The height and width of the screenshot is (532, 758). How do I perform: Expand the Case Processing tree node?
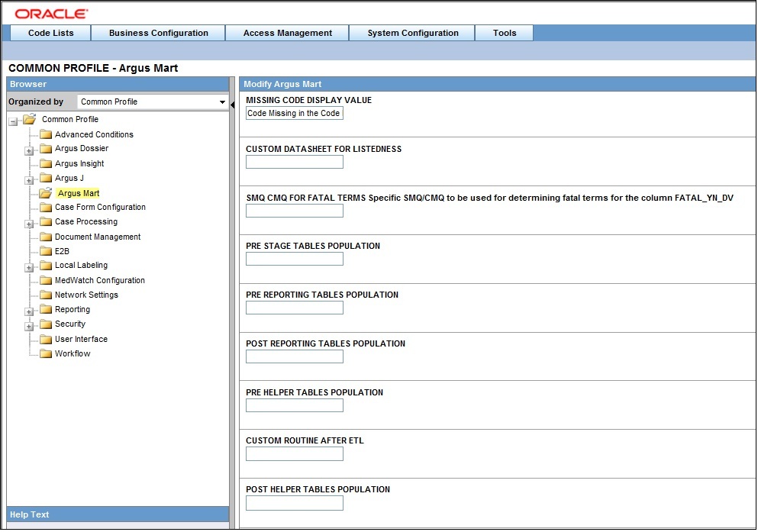pyautogui.click(x=29, y=224)
